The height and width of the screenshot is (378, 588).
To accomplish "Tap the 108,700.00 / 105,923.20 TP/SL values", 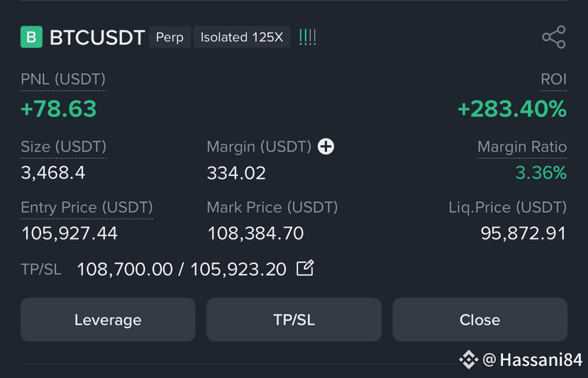I will (182, 269).
